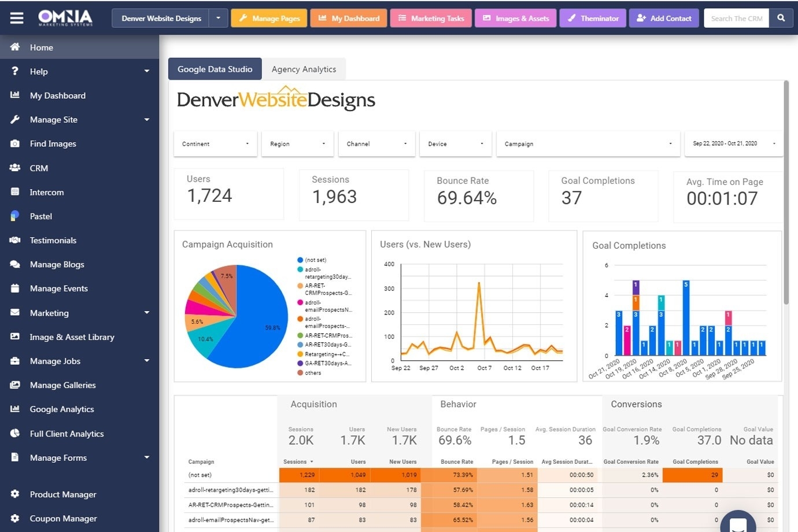Click the search magnifier button

(x=781, y=18)
